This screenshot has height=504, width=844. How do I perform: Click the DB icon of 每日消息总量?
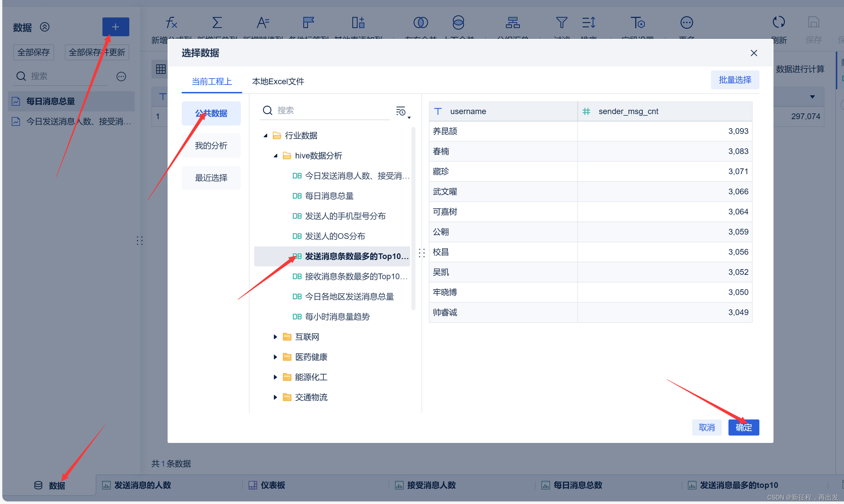(x=297, y=196)
